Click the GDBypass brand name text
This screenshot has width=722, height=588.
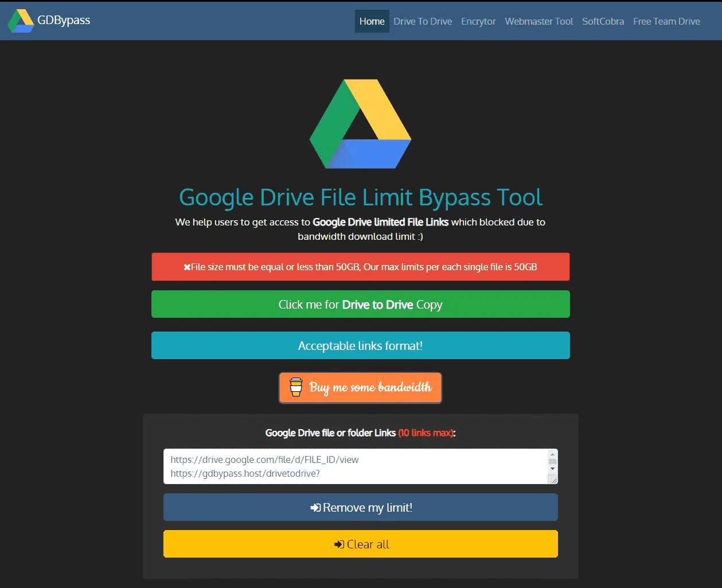click(x=64, y=20)
